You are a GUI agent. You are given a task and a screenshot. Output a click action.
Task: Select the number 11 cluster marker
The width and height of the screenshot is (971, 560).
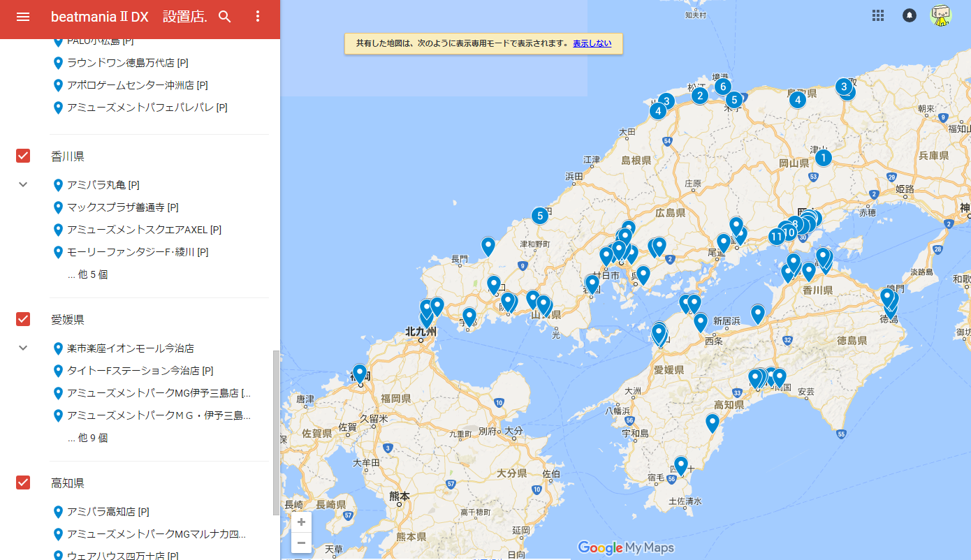click(777, 237)
